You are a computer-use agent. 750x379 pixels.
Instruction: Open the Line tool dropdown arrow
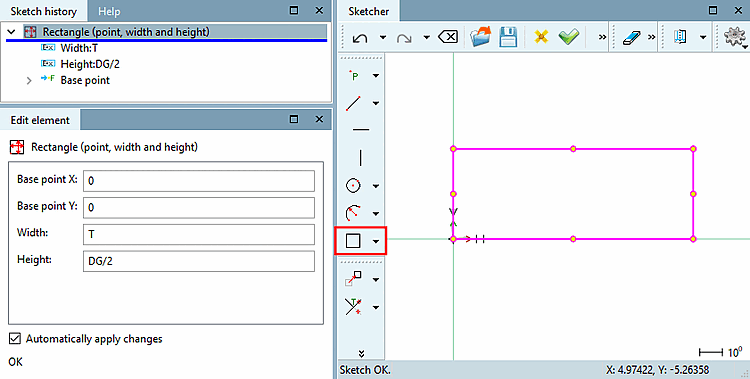tap(376, 103)
